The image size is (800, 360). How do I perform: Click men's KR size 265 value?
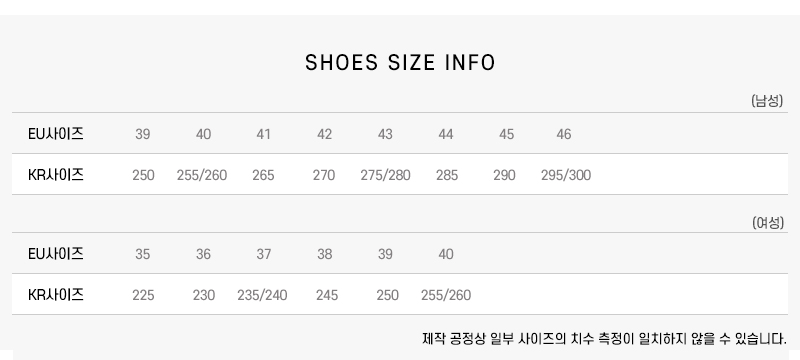click(x=263, y=175)
